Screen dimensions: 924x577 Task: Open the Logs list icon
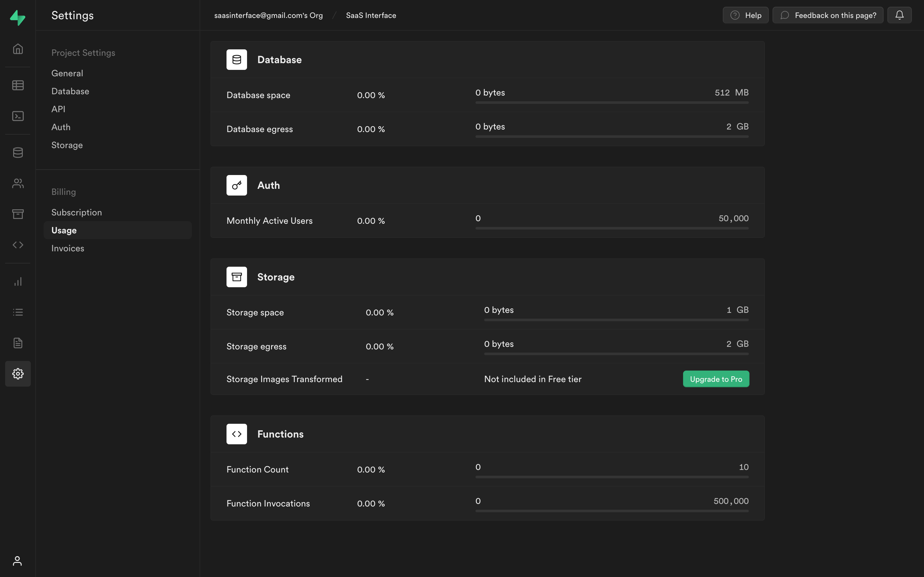pyautogui.click(x=18, y=312)
